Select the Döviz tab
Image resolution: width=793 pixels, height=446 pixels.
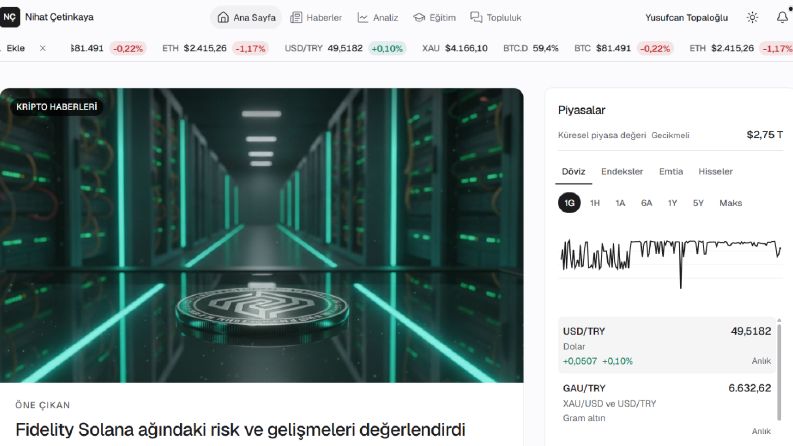click(x=574, y=172)
